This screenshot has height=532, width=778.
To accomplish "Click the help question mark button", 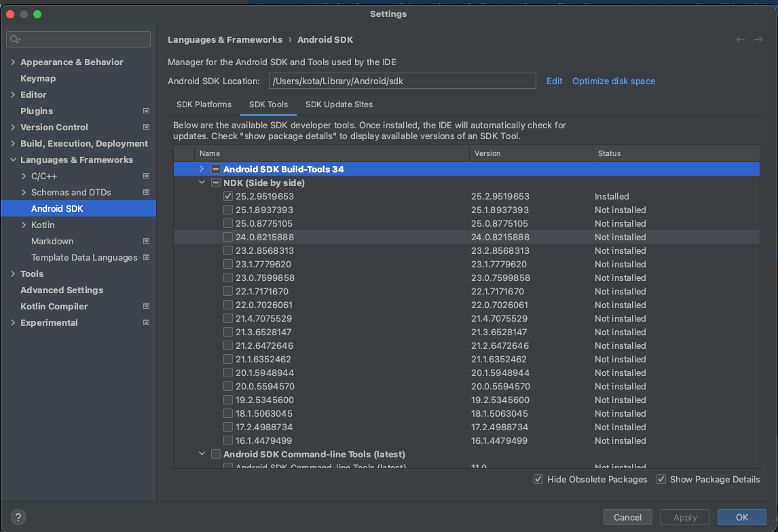I will point(18,517).
